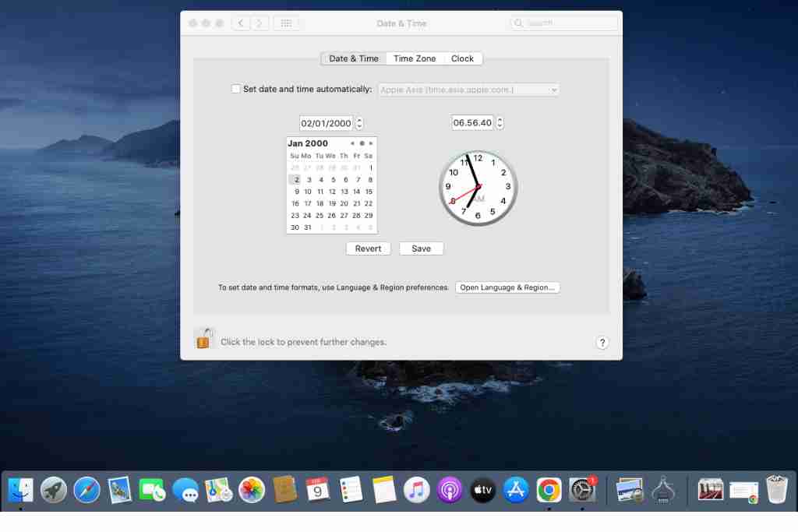Click the lock icon to prevent changes
The height and width of the screenshot is (532, 798).
(x=203, y=339)
